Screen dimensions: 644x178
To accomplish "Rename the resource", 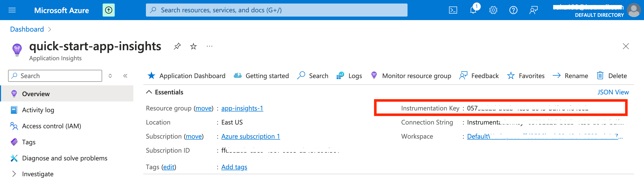I will pyautogui.click(x=570, y=76).
